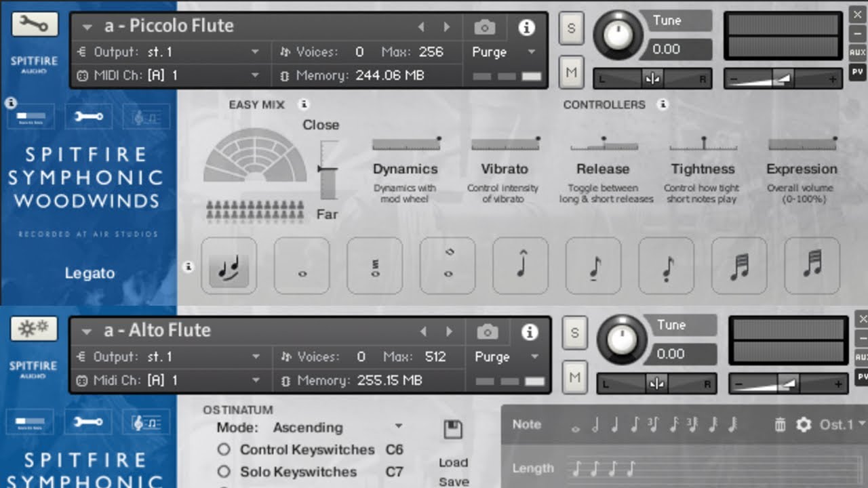This screenshot has height=488, width=868.
Task: Select the staccato eighth-note articulation
Action: point(667,266)
